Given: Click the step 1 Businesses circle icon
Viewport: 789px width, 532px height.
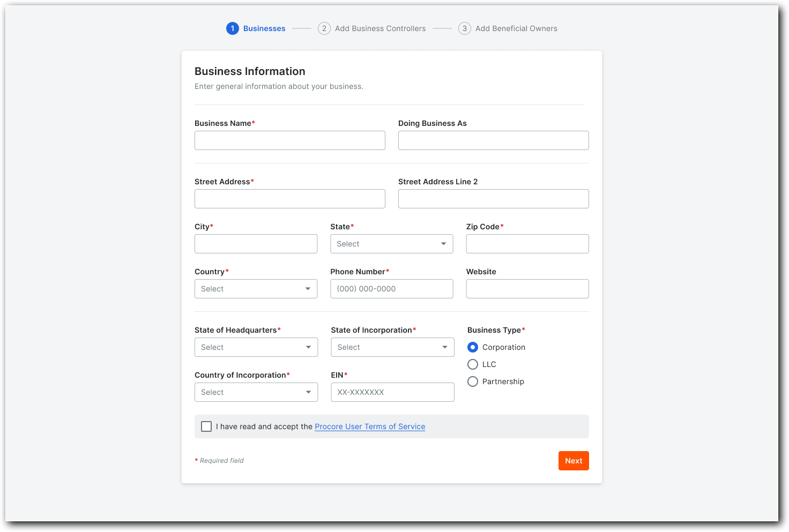Looking at the screenshot, I should pyautogui.click(x=233, y=28).
